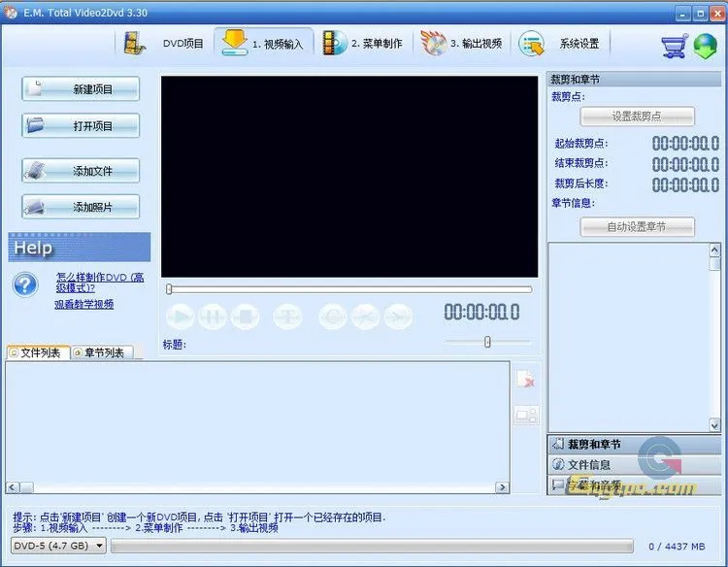Screen dimensions: 728x567
Task: Click the delete file icon beside the file list
Action: click(526, 379)
